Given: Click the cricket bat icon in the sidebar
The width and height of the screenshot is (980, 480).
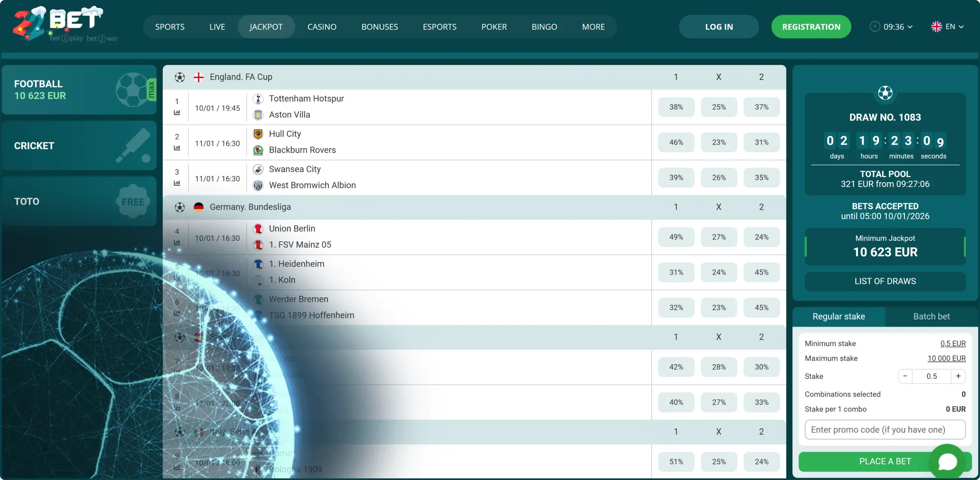Looking at the screenshot, I should (x=134, y=145).
